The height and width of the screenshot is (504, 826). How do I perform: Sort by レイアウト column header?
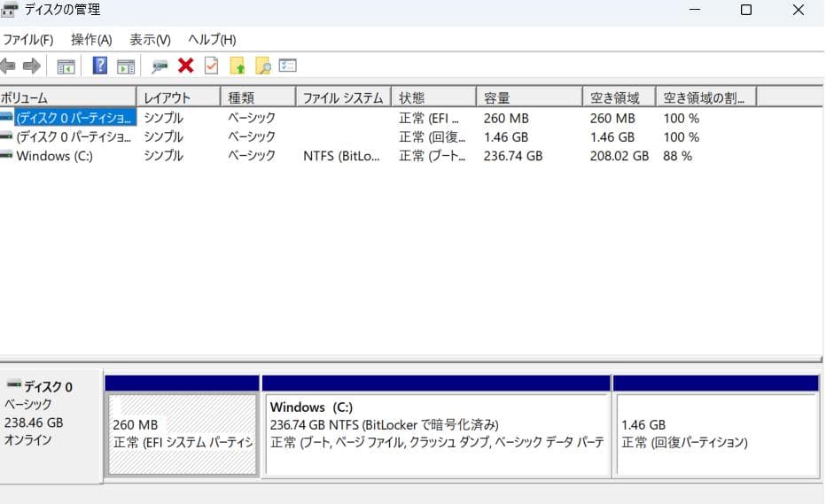178,97
